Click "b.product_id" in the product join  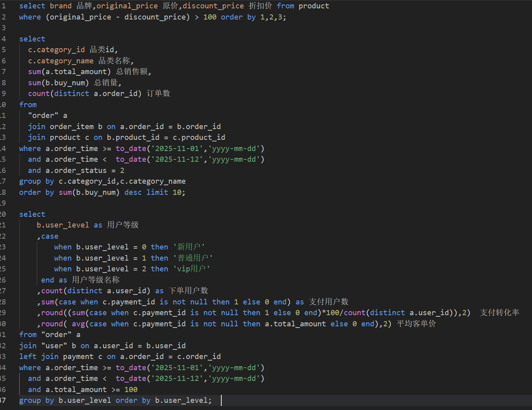(x=133, y=137)
